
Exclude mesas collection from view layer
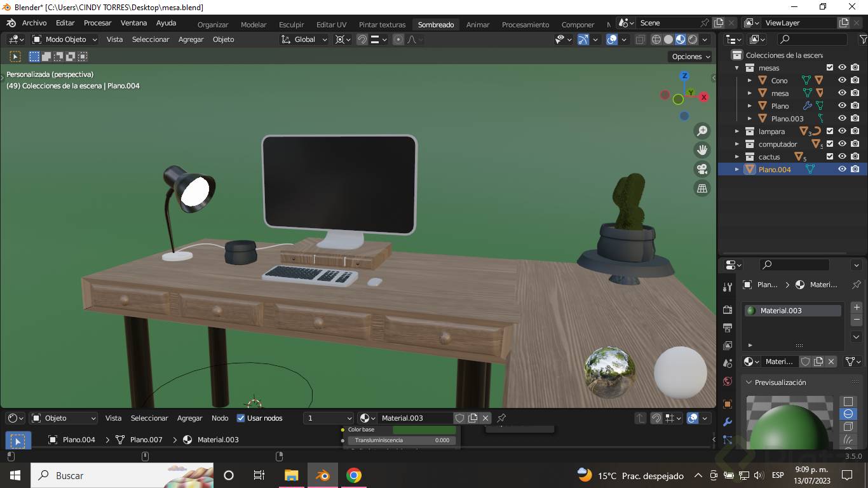(830, 67)
